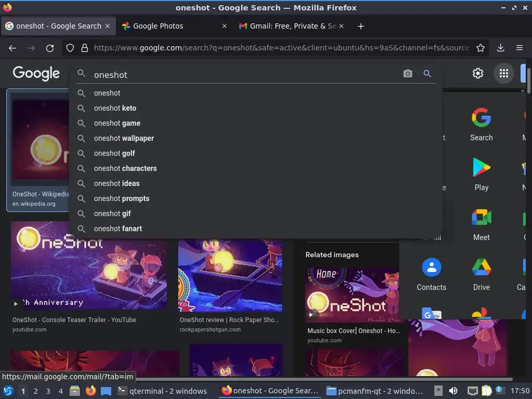532x399 pixels.
Task: Submit search with the blue magnifier icon
Action: pyautogui.click(x=427, y=74)
